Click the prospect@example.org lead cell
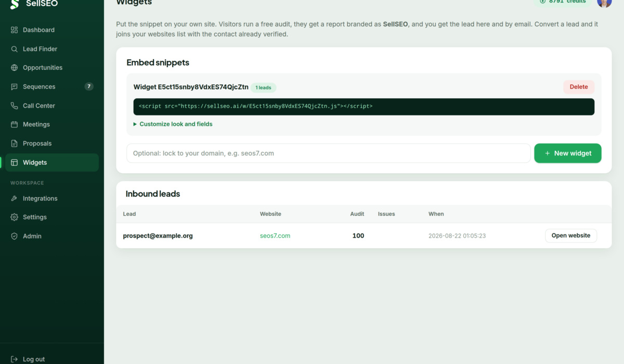The width and height of the screenshot is (624, 364). (x=158, y=236)
